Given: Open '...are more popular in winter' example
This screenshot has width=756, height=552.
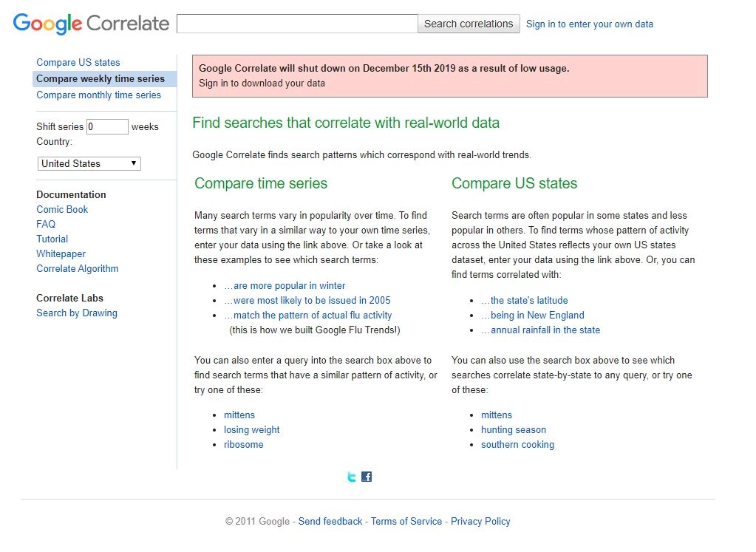Looking at the screenshot, I should tap(285, 285).
